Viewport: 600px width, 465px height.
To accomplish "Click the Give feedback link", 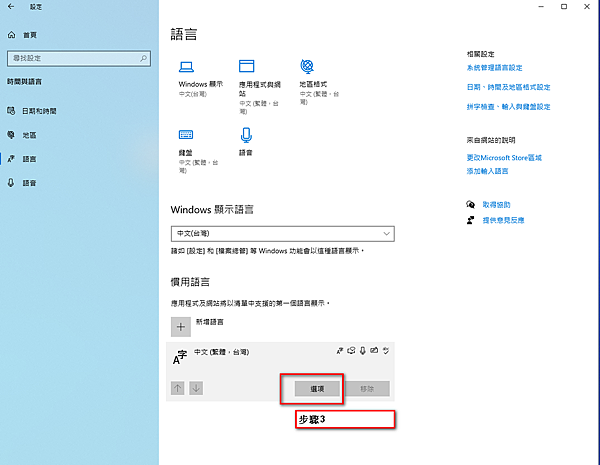I will click(x=503, y=220).
